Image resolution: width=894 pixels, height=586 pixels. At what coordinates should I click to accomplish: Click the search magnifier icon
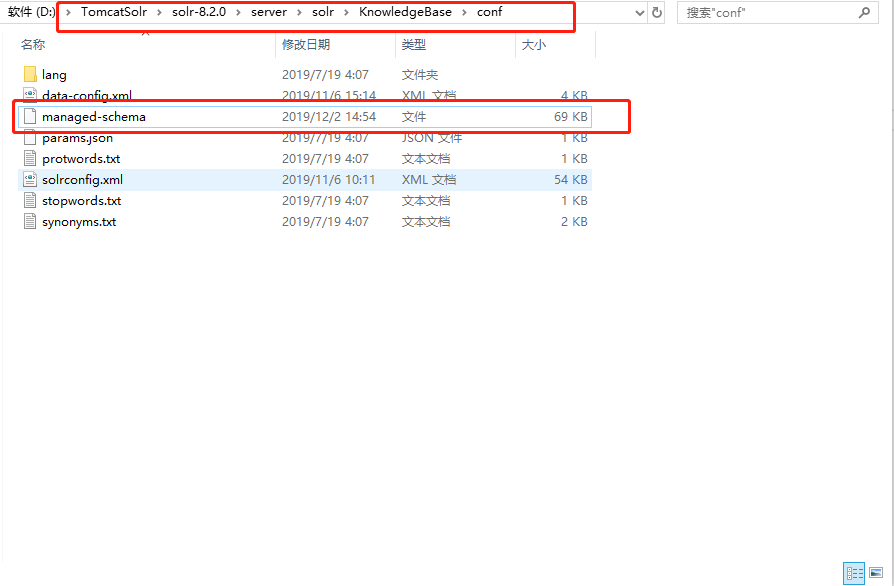[864, 13]
